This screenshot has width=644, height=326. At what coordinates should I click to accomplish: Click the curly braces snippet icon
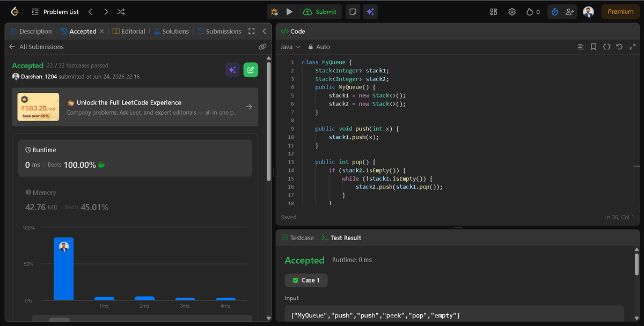tap(606, 47)
